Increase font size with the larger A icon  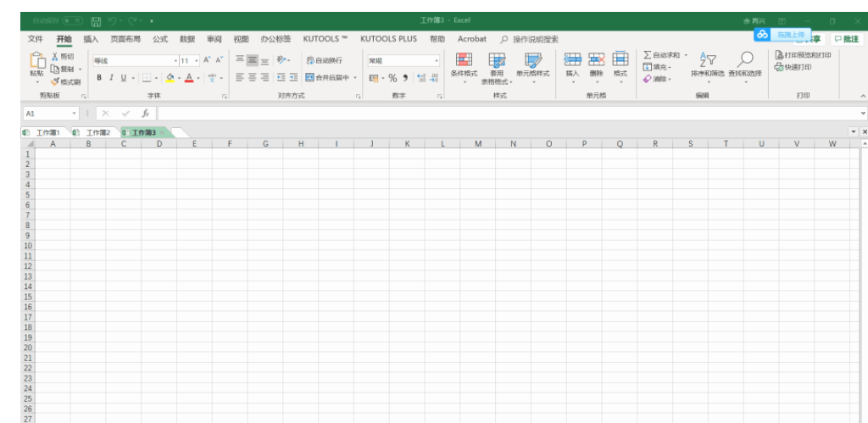tap(207, 60)
